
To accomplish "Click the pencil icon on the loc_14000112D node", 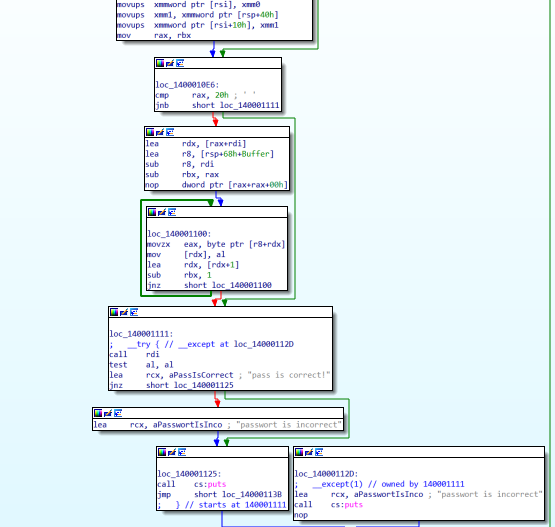I will point(309,452).
